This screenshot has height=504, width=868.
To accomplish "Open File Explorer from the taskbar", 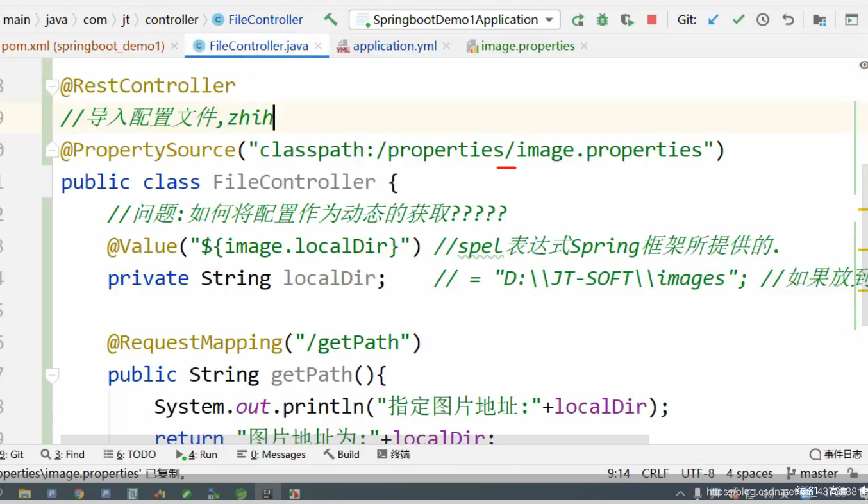I will click(24, 493).
